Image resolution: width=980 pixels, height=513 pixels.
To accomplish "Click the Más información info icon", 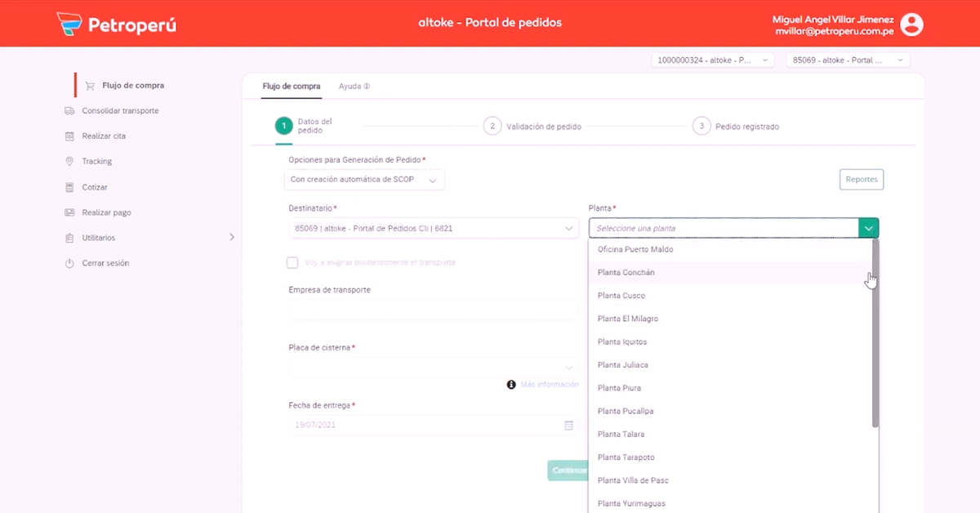I will (511, 385).
